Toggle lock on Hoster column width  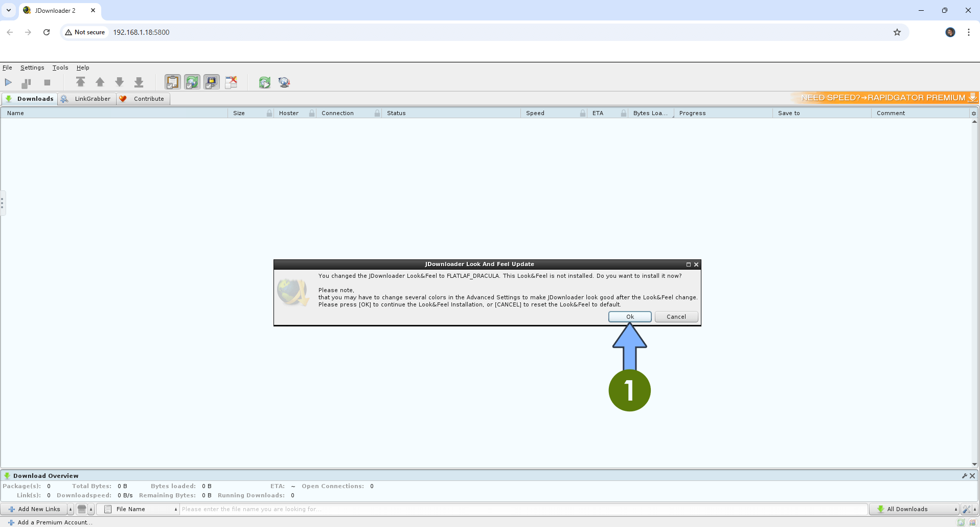(312, 113)
